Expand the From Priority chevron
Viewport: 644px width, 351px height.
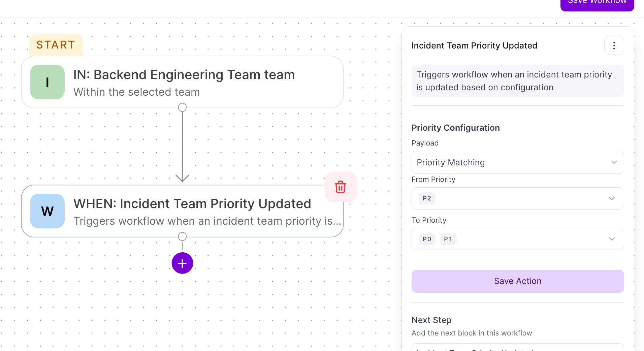(612, 198)
